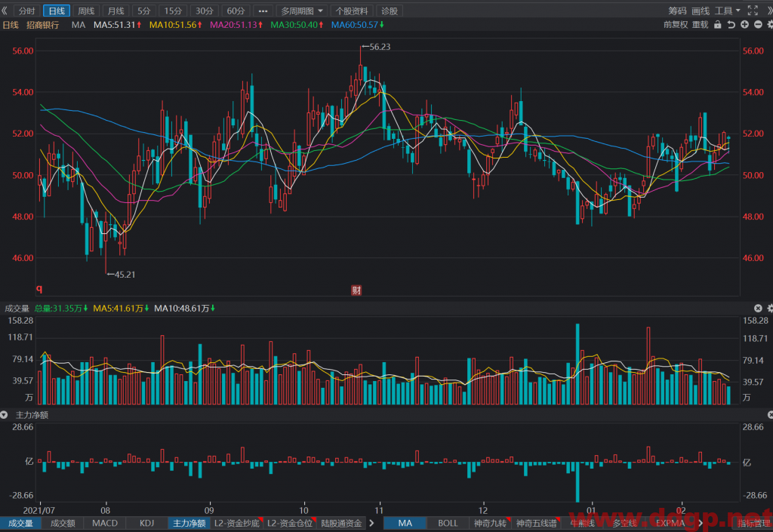The width and height of the screenshot is (773, 532).
Task: Click the collapse double-chevron at top left
Action: click(5, 11)
